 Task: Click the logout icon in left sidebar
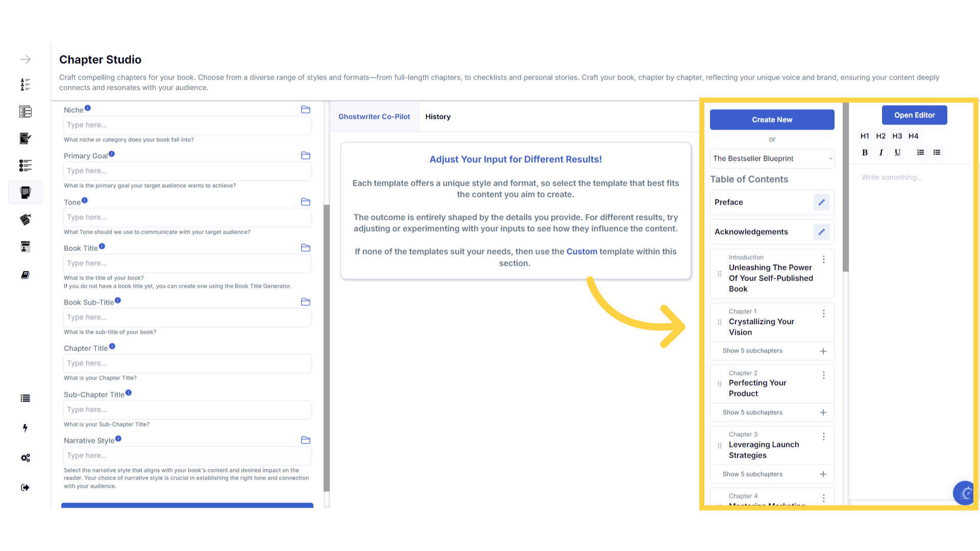click(x=26, y=488)
